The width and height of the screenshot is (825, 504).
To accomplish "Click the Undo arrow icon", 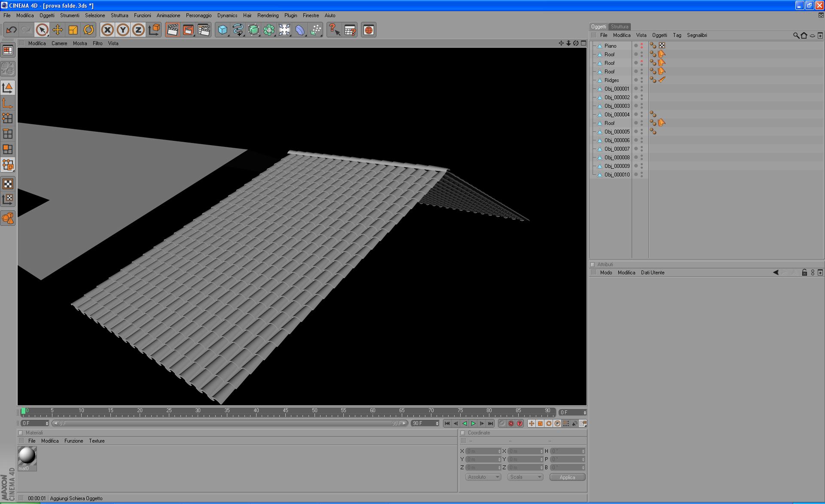I will [11, 30].
